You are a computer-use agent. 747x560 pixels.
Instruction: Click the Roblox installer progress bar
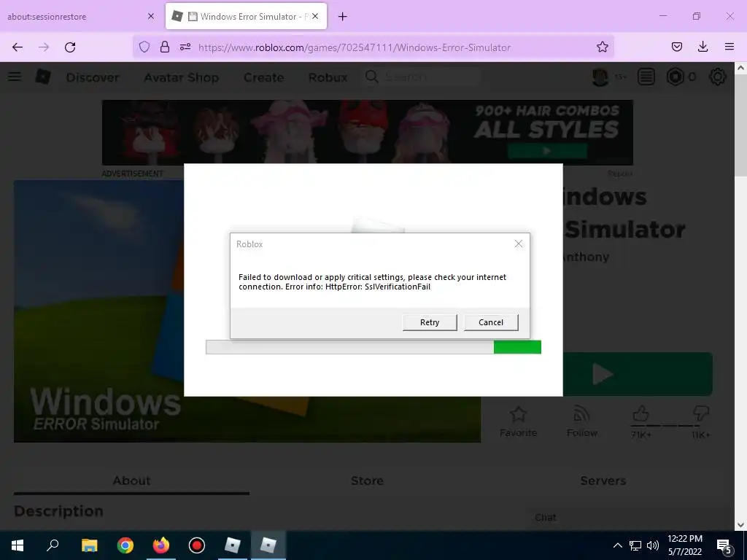pyautogui.click(x=373, y=347)
